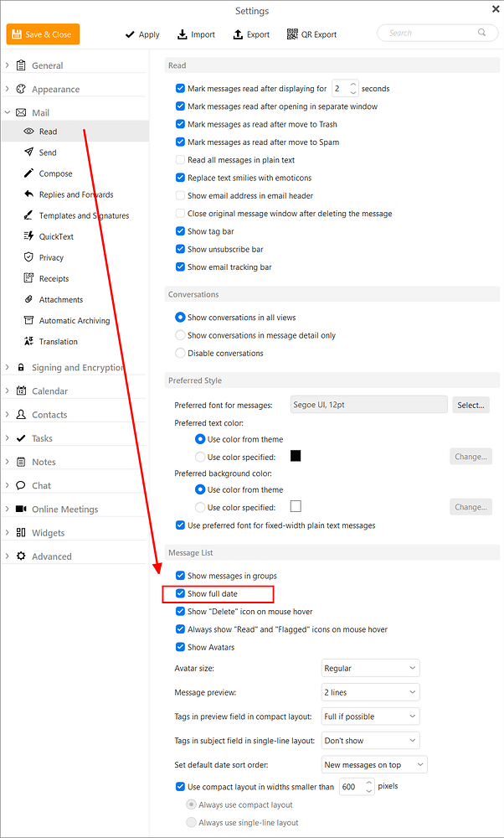Image resolution: width=504 pixels, height=838 pixels.
Task: Uncheck Show full date
Action: [x=181, y=593]
